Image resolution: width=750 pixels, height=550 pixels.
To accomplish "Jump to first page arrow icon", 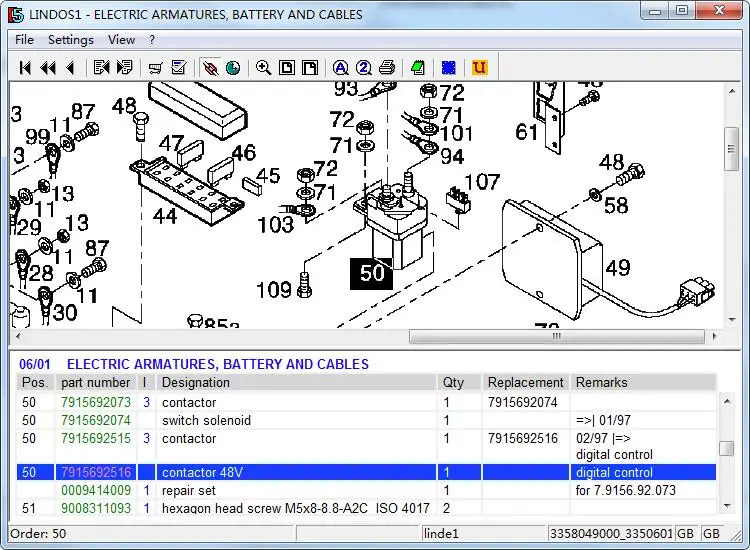I will (25, 68).
